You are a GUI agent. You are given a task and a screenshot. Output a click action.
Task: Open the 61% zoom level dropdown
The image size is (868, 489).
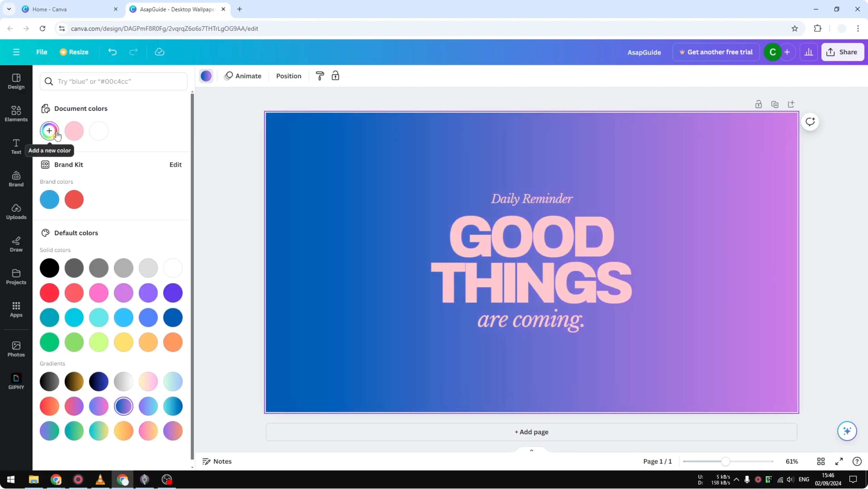[792, 461]
